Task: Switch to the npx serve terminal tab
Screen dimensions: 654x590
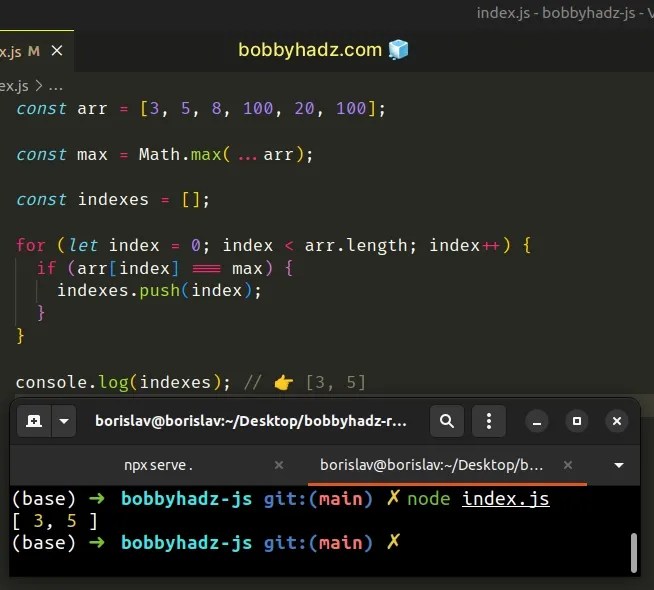Action: (158, 465)
